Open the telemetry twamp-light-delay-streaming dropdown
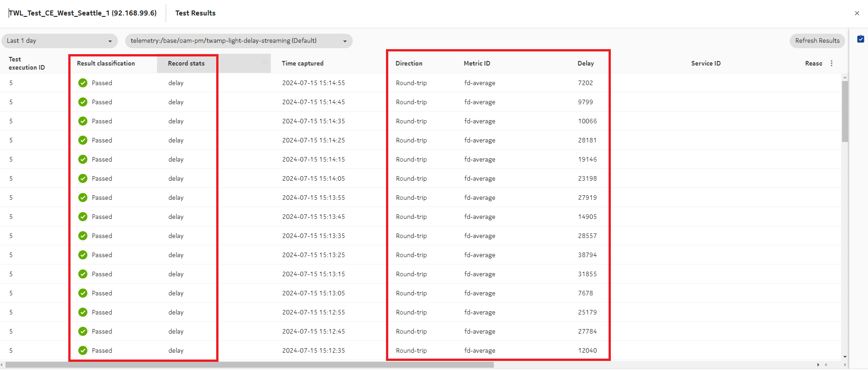Screen dimensions: 868x370 pyautogui.click(x=239, y=41)
